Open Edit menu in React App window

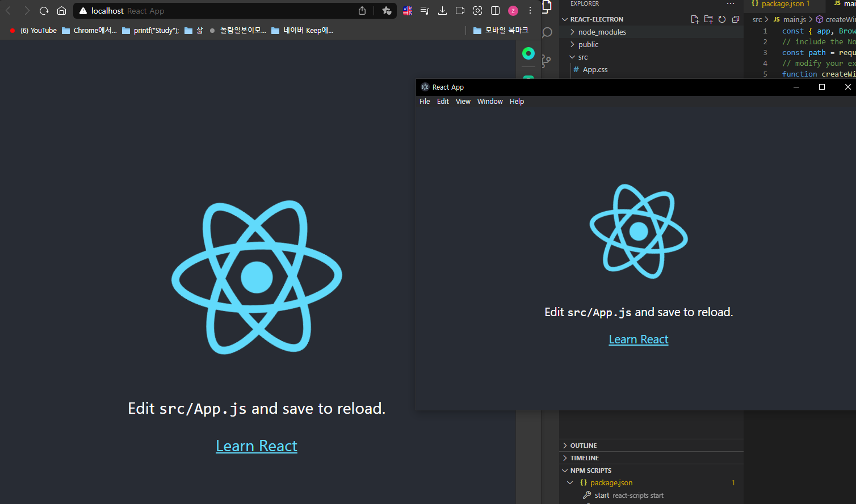pos(443,102)
